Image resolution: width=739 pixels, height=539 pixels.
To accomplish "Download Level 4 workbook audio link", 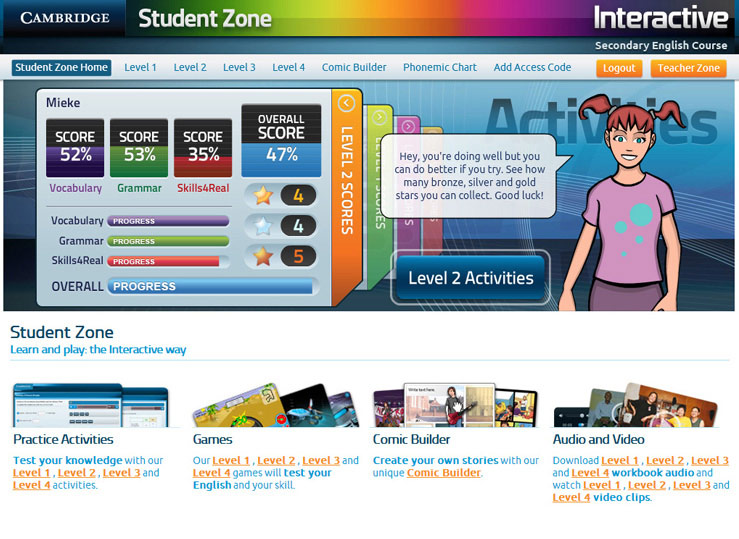I will (x=590, y=473).
